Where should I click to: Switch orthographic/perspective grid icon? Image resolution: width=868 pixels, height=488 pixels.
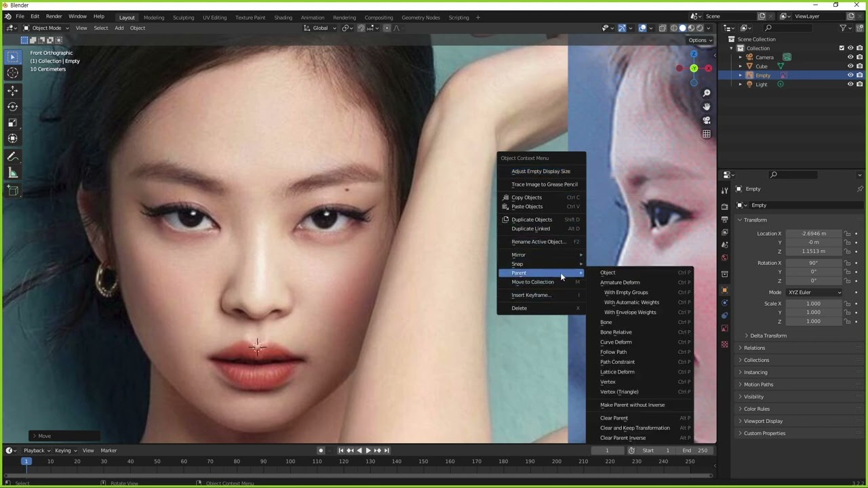(x=707, y=134)
